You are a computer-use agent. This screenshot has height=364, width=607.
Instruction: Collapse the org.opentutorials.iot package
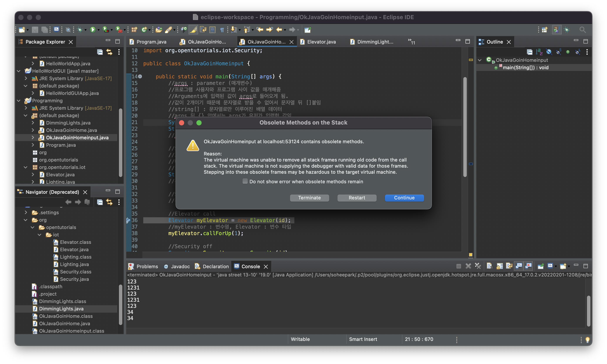pyautogui.click(x=25, y=167)
